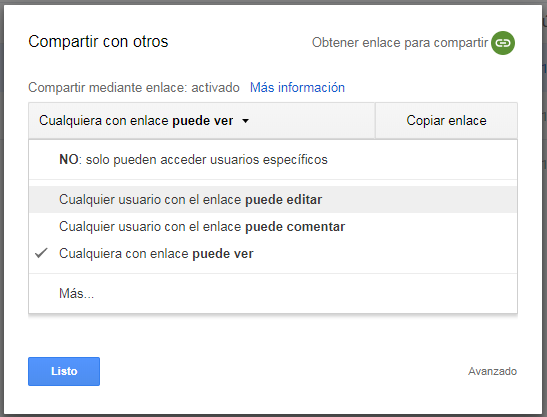Choose 'Cualquier usuario con el enlace puede comentar'
547x417 pixels.
point(273,226)
